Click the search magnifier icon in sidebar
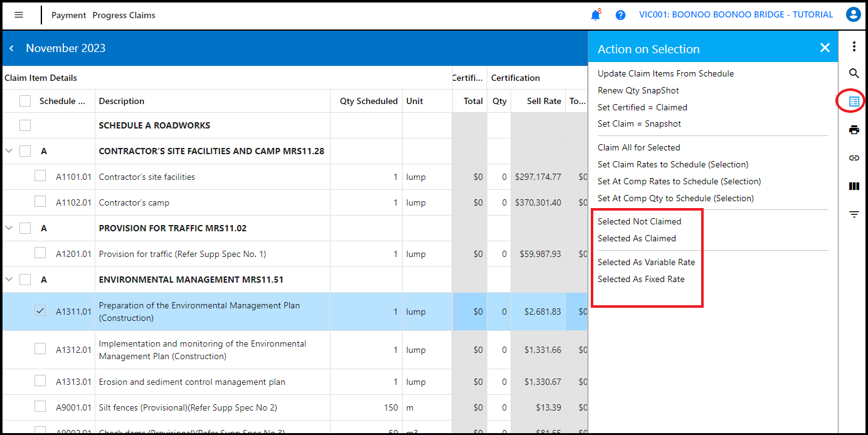Image resolution: width=868 pixels, height=435 pixels. [x=854, y=73]
